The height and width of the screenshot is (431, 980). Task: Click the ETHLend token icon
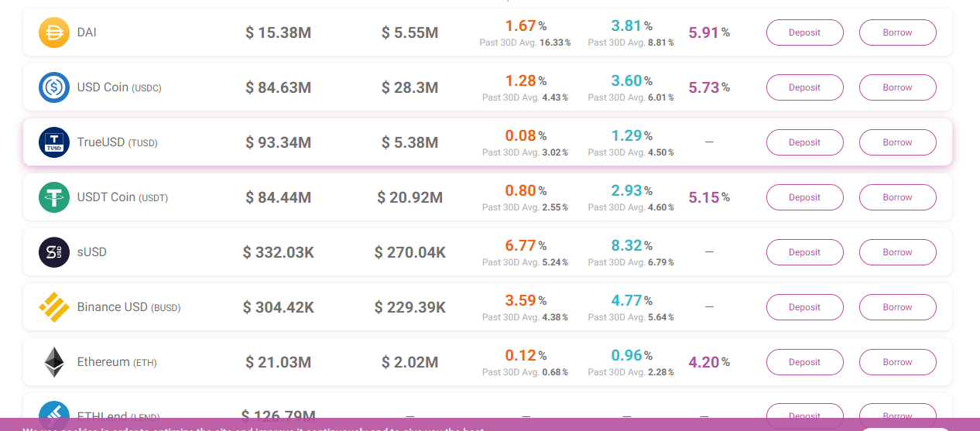tap(54, 414)
